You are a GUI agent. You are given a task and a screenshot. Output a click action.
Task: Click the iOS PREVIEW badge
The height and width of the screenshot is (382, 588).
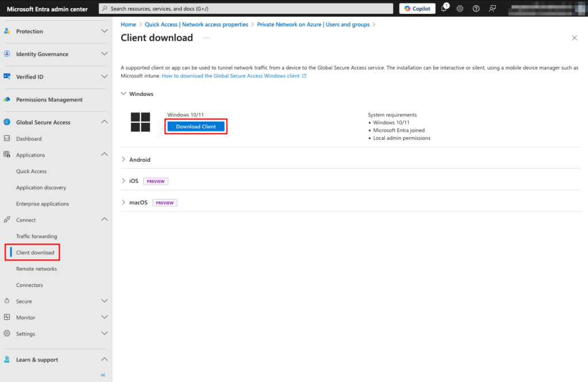155,181
